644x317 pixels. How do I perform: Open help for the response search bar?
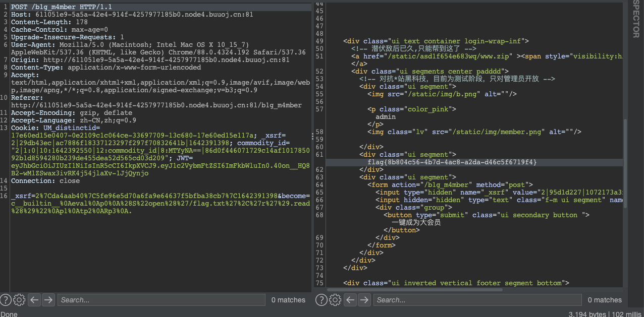coord(321,300)
